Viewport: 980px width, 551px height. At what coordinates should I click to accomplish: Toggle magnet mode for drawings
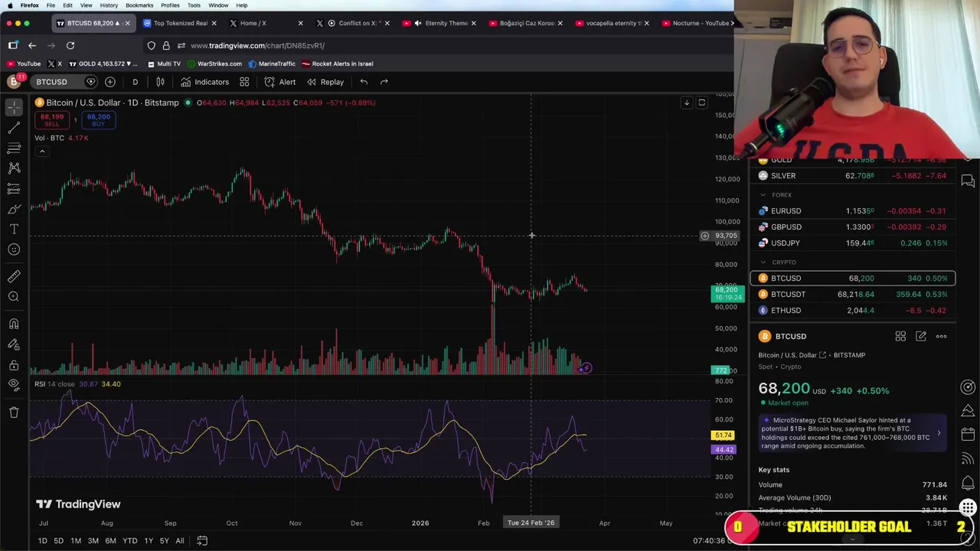click(x=14, y=324)
